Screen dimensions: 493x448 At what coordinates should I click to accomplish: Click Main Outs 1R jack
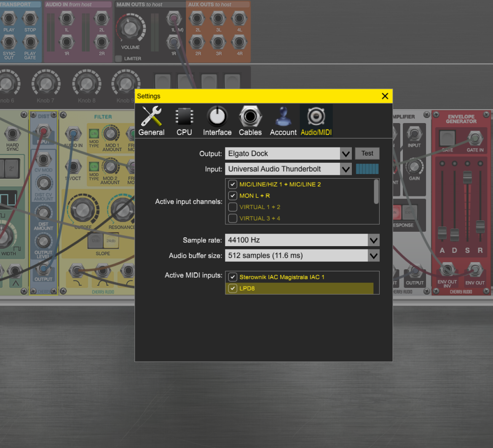[x=174, y=42]
